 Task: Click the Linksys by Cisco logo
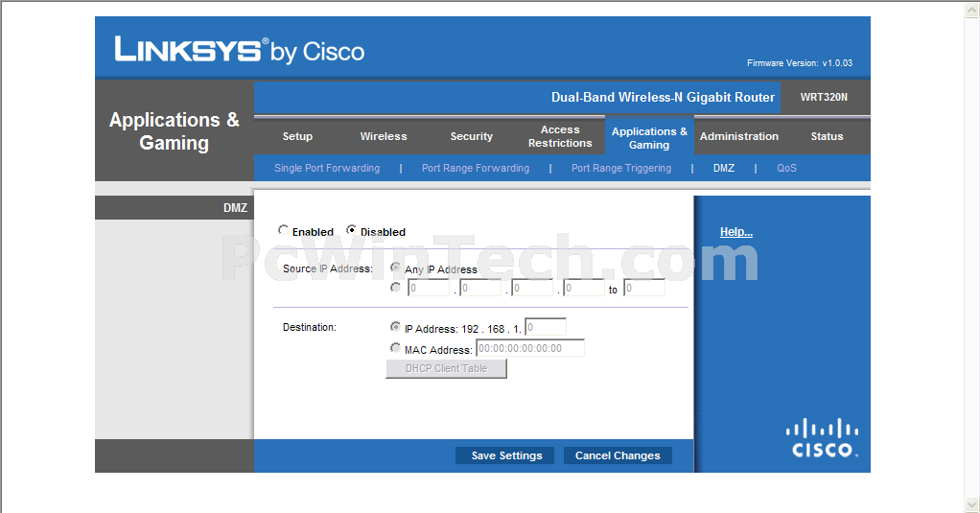tap(240, 51)
